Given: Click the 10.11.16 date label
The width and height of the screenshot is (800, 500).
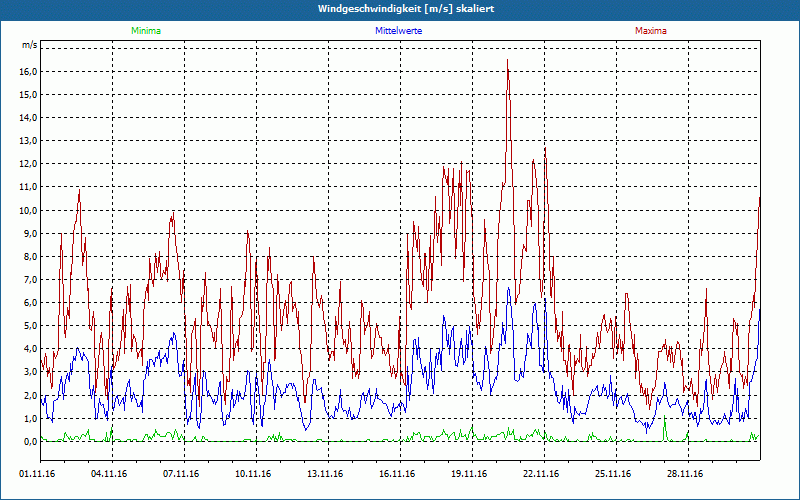Looking at the screenshot, I should pyautogui.click(x=253, y=474).
